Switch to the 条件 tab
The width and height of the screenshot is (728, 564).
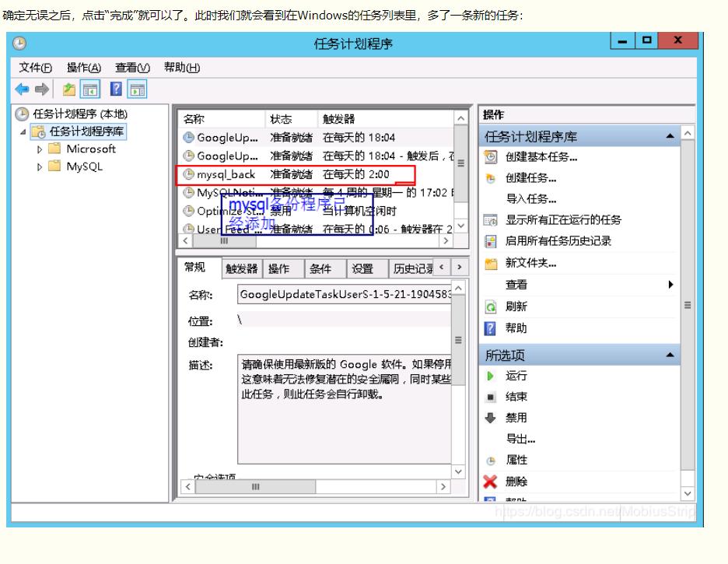pos(325,268)
